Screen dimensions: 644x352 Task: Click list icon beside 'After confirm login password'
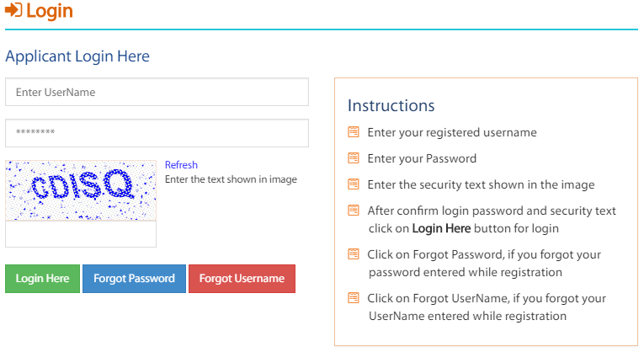click(354, 211)
